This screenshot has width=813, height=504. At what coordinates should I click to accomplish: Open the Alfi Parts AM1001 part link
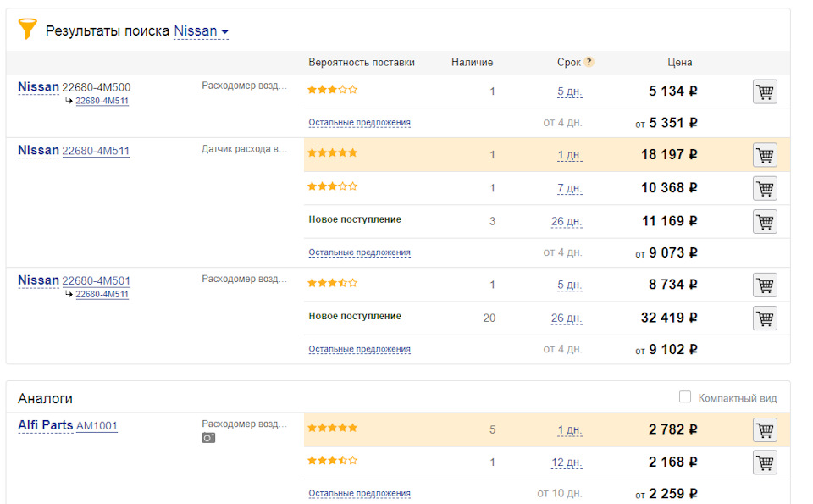coord(97,426)
